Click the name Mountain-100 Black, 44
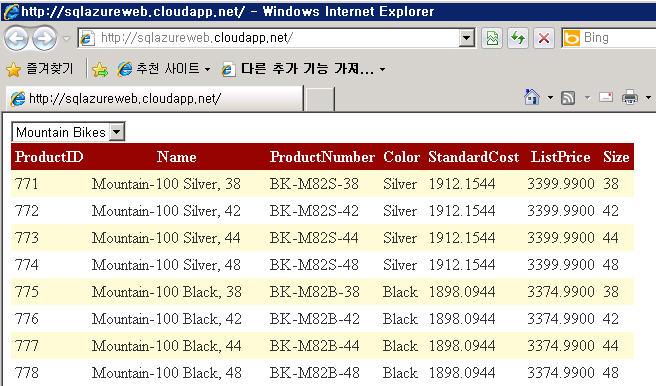 coord(167,346)
